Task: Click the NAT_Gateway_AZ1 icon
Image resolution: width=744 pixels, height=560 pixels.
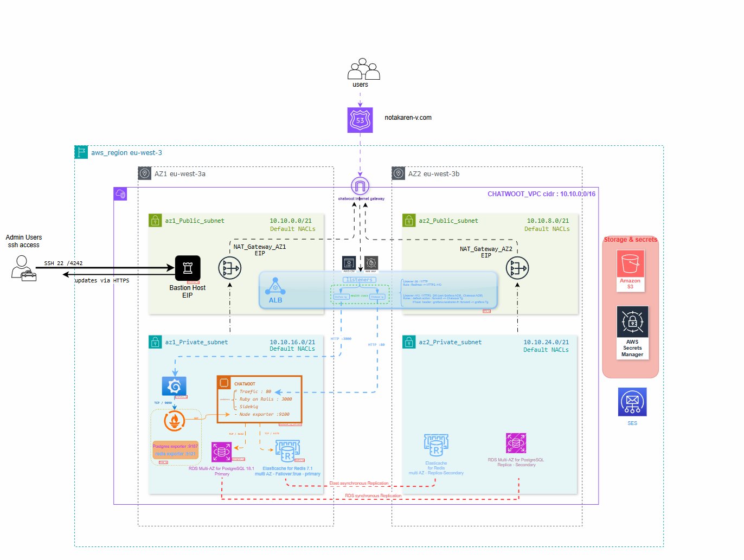Action: [x=230, y=268]
